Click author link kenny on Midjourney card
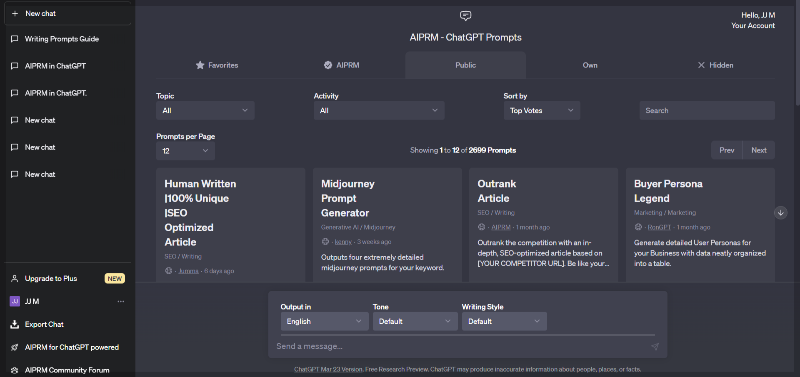The image size is (800, 377). pos(343,242)
